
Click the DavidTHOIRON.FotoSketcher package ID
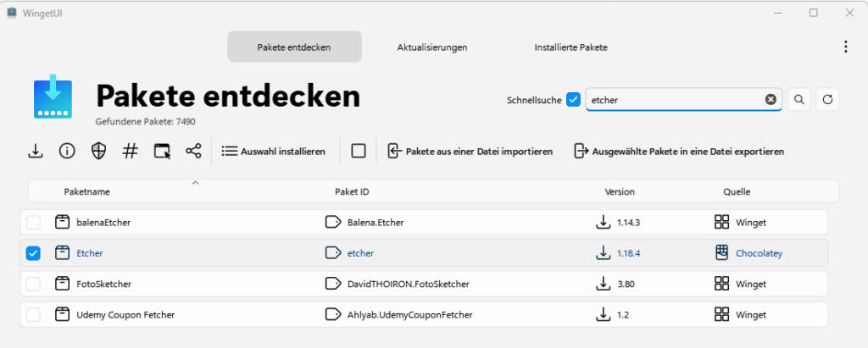click(409, 284)
